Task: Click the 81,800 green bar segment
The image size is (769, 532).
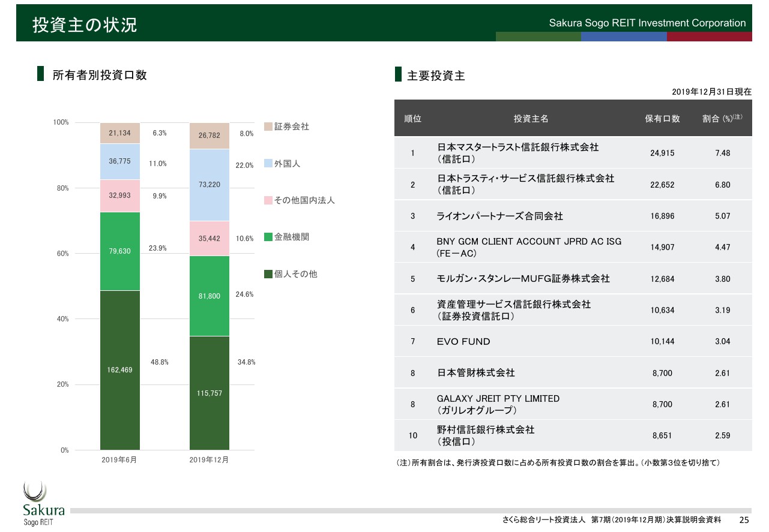Action: click(x=210, y=296)
